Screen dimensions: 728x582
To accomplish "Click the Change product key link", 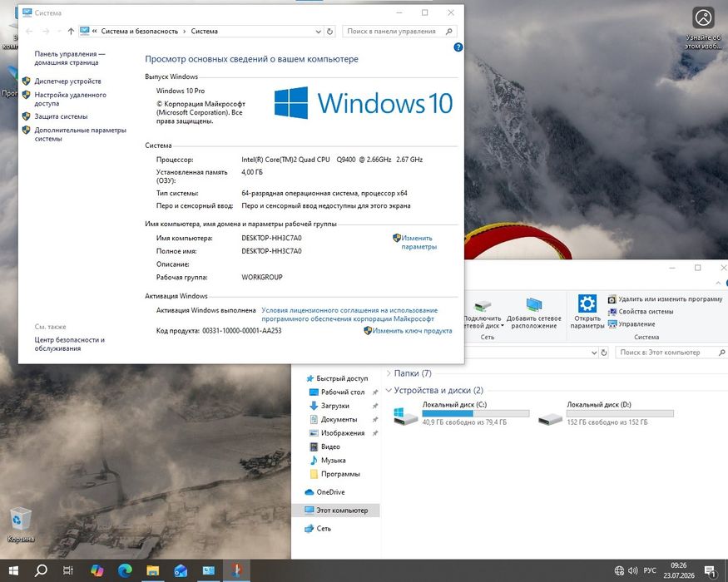I will click(x=412, y=331).
